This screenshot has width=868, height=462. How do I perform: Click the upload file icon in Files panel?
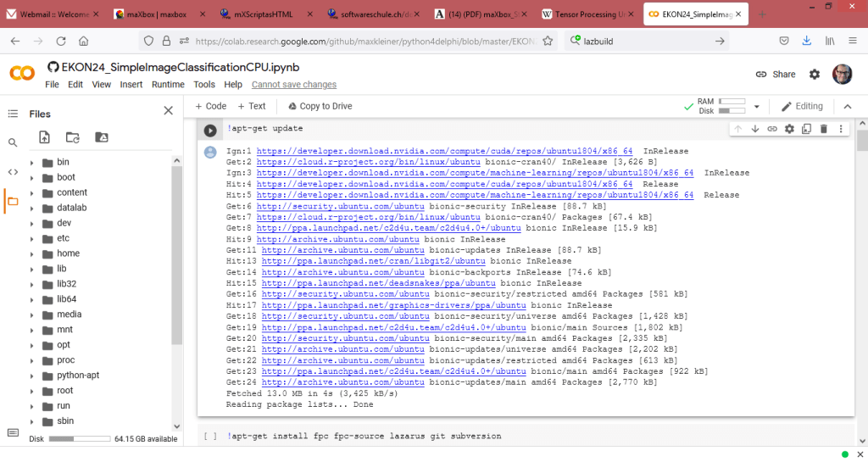coord(45,137)
